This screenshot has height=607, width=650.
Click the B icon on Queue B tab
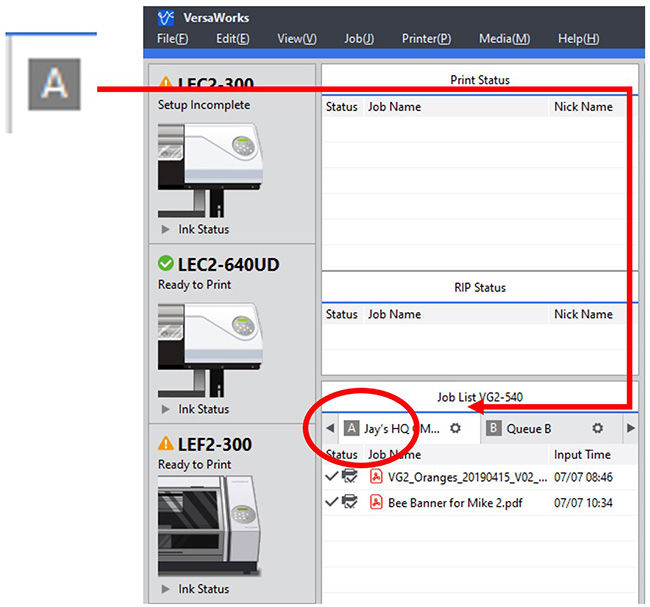pos(493,428)
